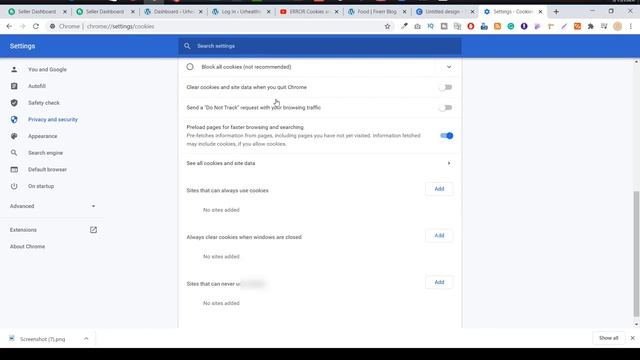Viewport: 640px width, 360px height.
Task: Toggle Clear cookies when you quit Chrome
Action: coord(446,87)
